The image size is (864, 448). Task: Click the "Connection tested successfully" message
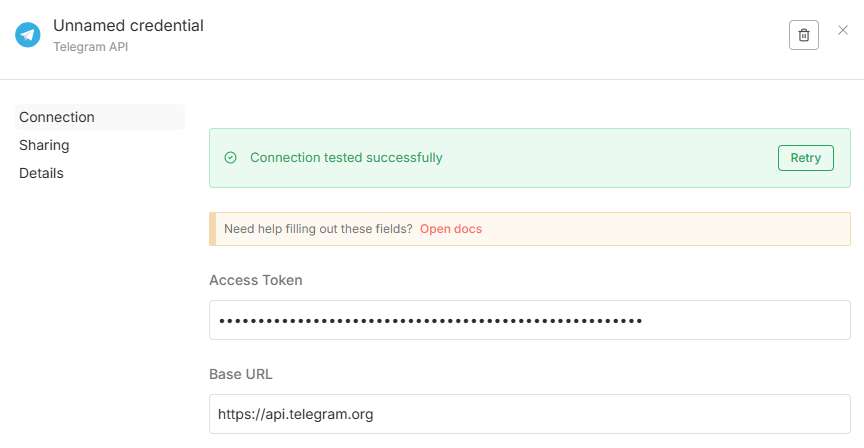[x=346, y=158]
